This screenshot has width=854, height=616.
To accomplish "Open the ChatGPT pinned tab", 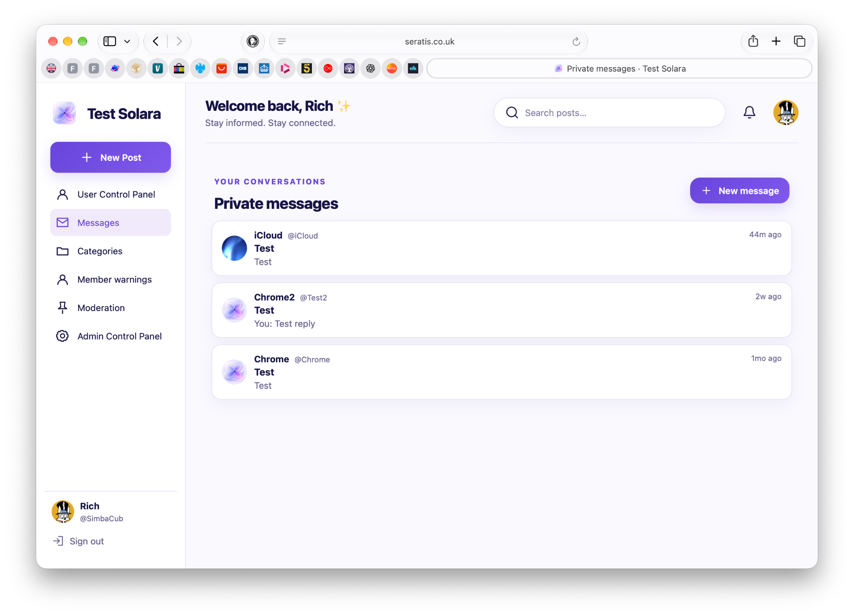I will [370, 68].
